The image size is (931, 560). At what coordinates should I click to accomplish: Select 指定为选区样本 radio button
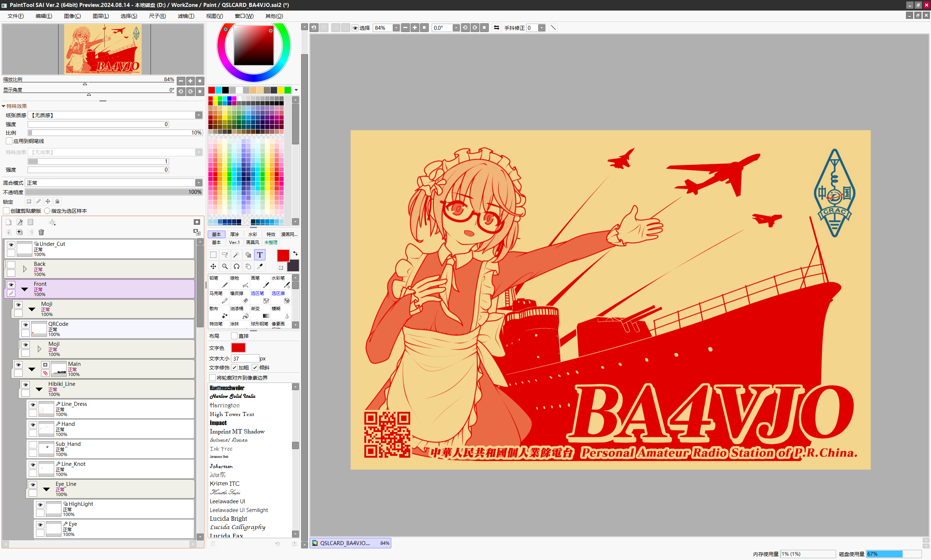coord(47,211)
